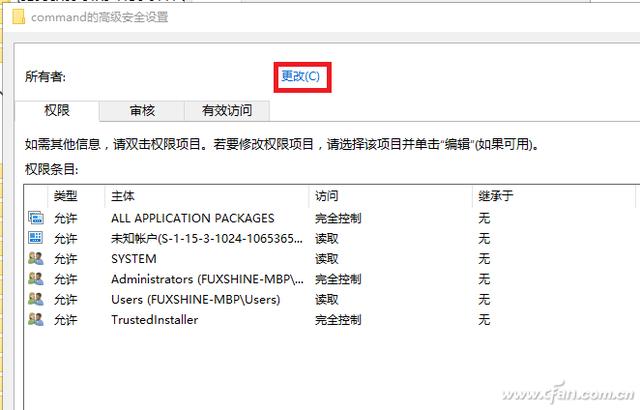Click 完全控制 in the Administrators row
This screenshot has height=410, width=640.
(x=338, y=279)
